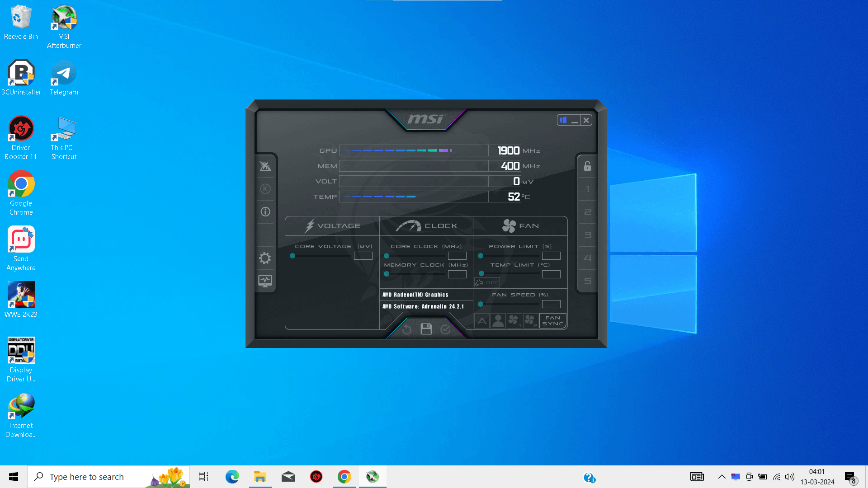Click the Temp Limit slider handle
The width and height of the screenshot is (868, 488).
pyautogui.click(x=481, y=273)
